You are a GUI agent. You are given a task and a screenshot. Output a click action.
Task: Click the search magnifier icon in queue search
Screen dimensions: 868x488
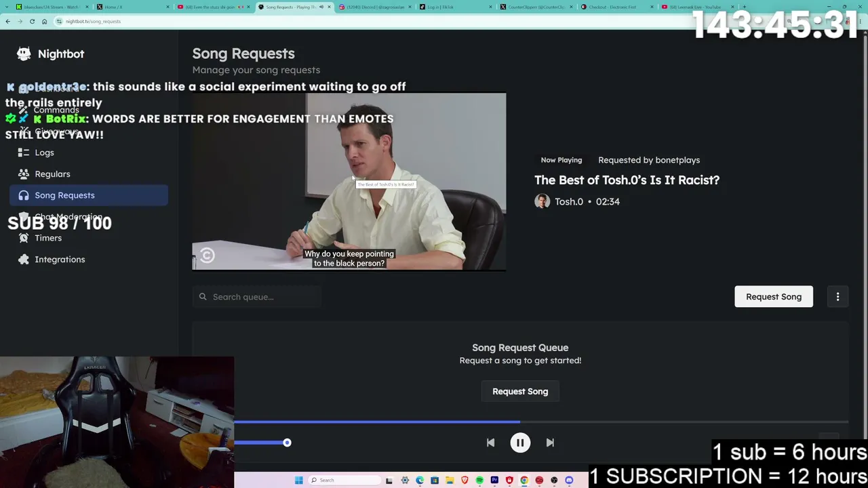click(203, 297)
